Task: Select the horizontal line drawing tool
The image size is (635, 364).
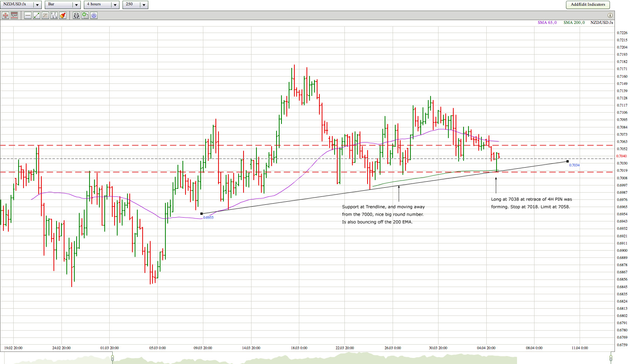Action: (28, 16)
